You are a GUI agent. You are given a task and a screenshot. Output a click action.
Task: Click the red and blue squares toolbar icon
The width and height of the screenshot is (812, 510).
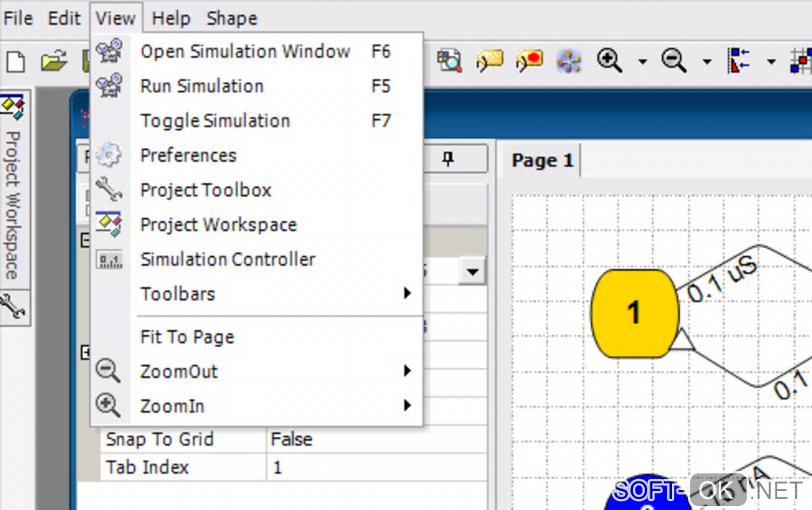pos(801,61)
